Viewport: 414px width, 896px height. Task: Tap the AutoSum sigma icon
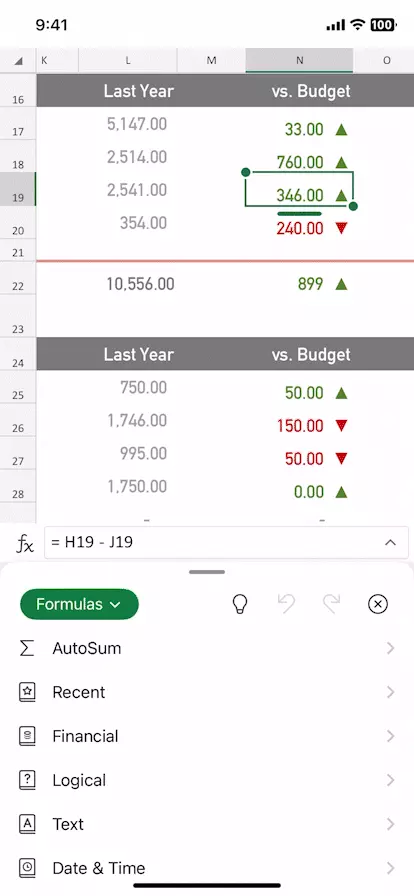click(27, 648)
